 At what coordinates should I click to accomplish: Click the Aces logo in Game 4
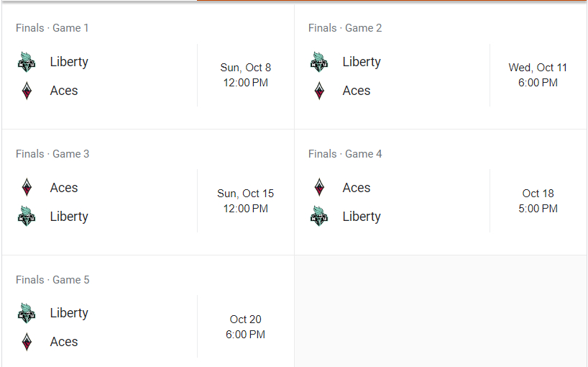click(319, 188)
